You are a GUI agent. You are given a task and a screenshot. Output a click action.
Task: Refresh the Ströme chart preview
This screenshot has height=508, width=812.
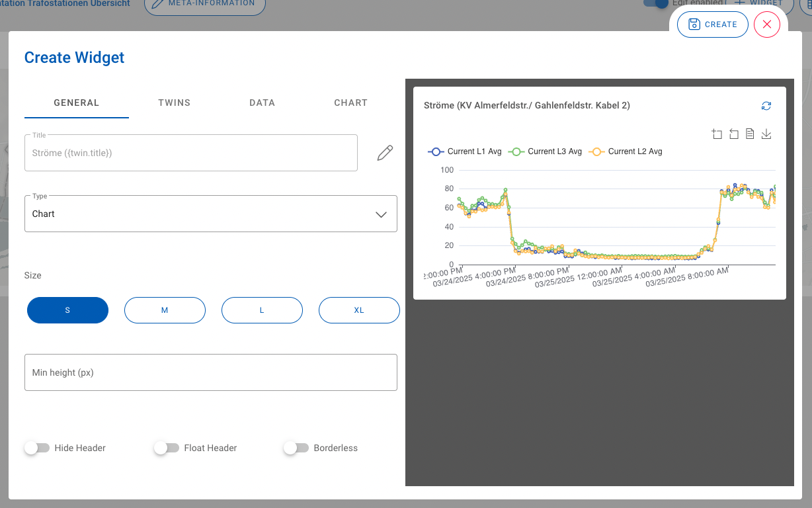coord(766,105)
